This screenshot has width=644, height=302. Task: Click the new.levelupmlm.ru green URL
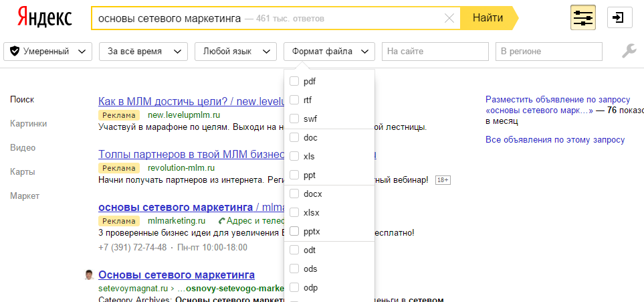pos(184,115)
